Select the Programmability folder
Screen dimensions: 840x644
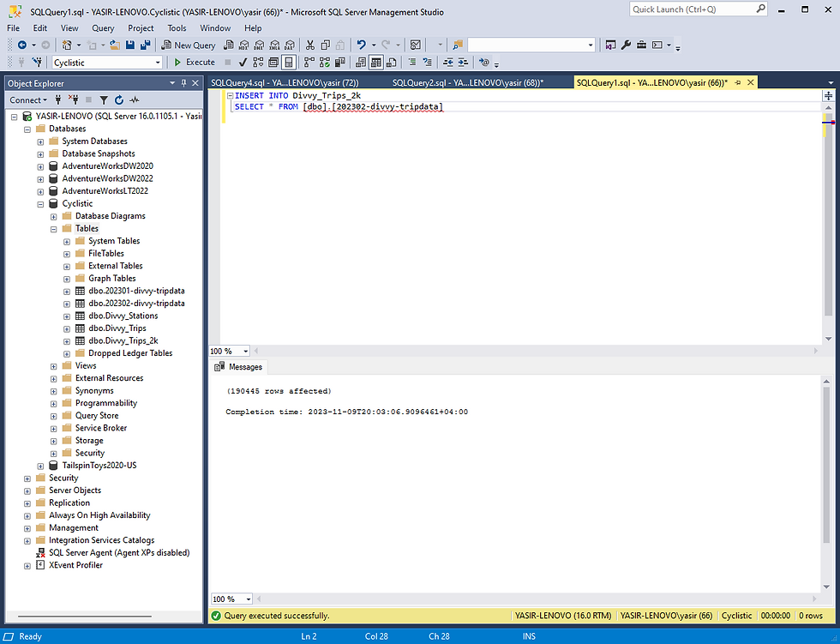(106, 403)
